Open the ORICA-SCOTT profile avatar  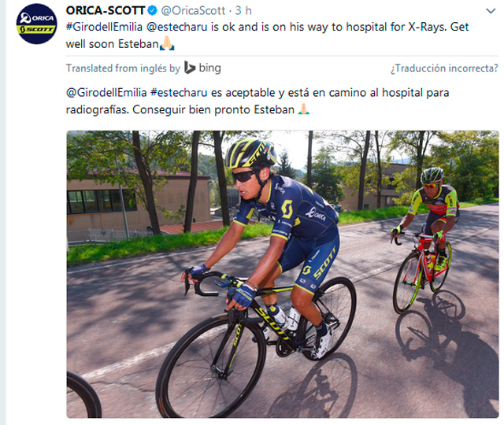(x=37, y=24)
